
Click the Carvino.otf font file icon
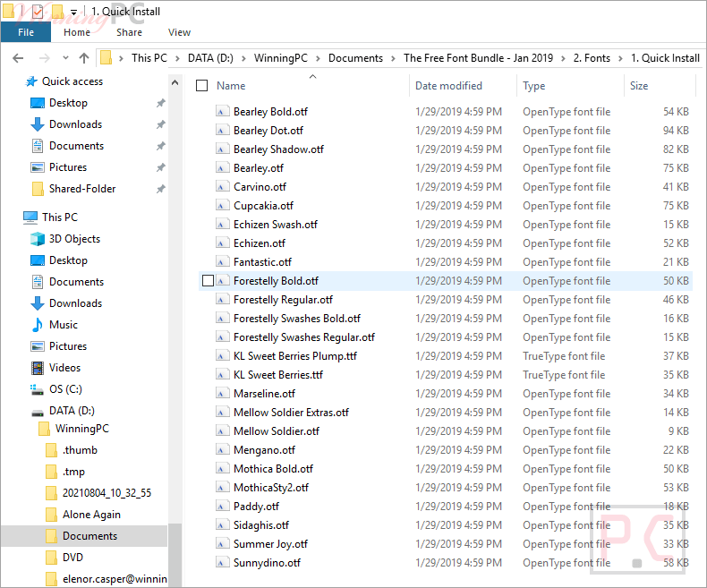pos(221,187)
